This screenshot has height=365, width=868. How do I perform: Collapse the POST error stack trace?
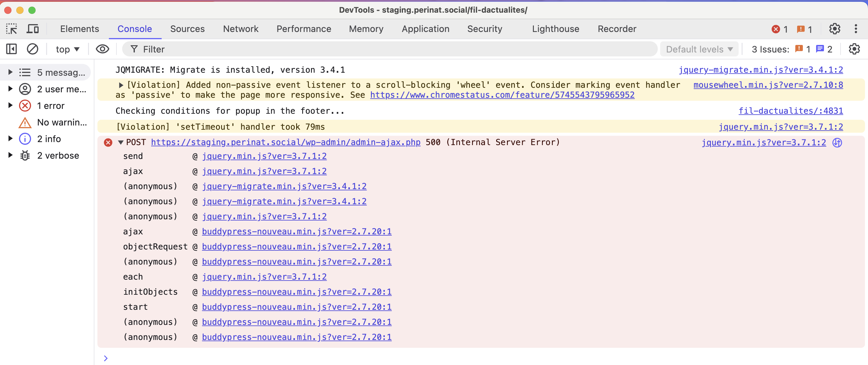pyautogui.click(x=120, y=143)
